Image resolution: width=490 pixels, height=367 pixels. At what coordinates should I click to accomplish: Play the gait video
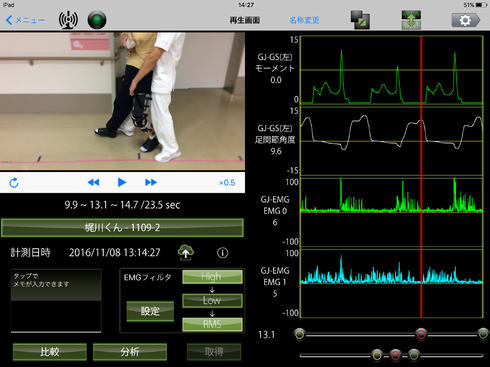(x=122, y=182)
